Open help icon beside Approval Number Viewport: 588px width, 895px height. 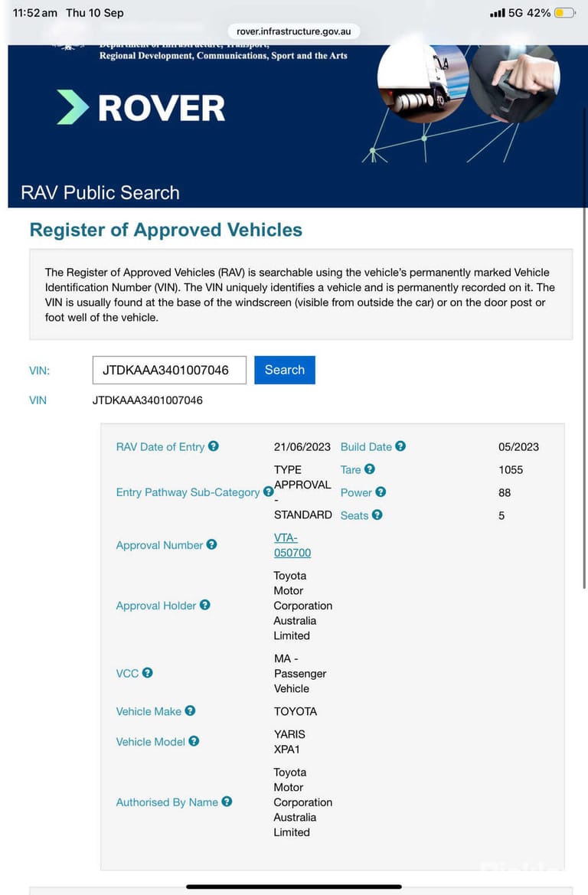212,544
